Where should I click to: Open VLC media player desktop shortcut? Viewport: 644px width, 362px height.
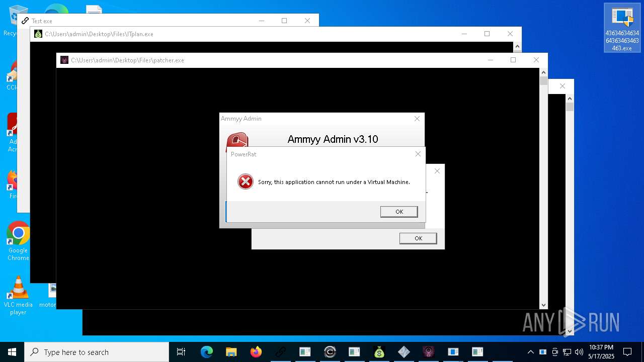(18, 296)
